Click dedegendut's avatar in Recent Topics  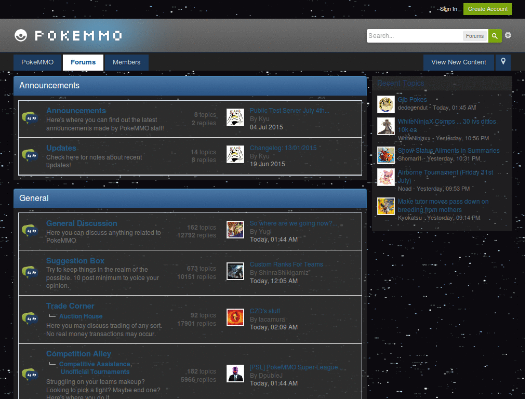pos(385,104)
